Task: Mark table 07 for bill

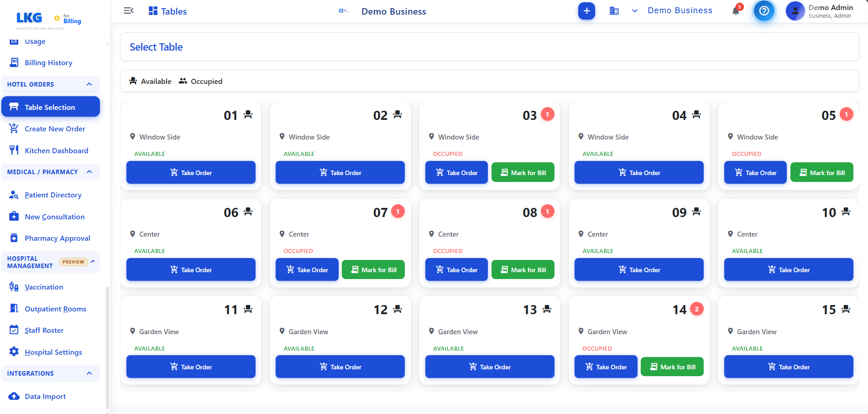Action: pyautogui.click(x=373, y=269)
